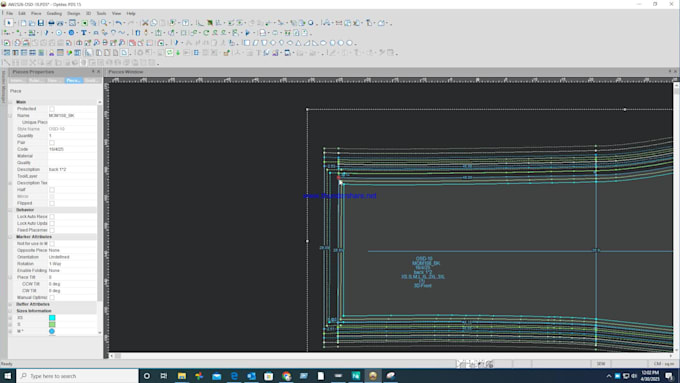
Task: Redo the last undone action
Action: pyautogui.click(x=130, y=23)
